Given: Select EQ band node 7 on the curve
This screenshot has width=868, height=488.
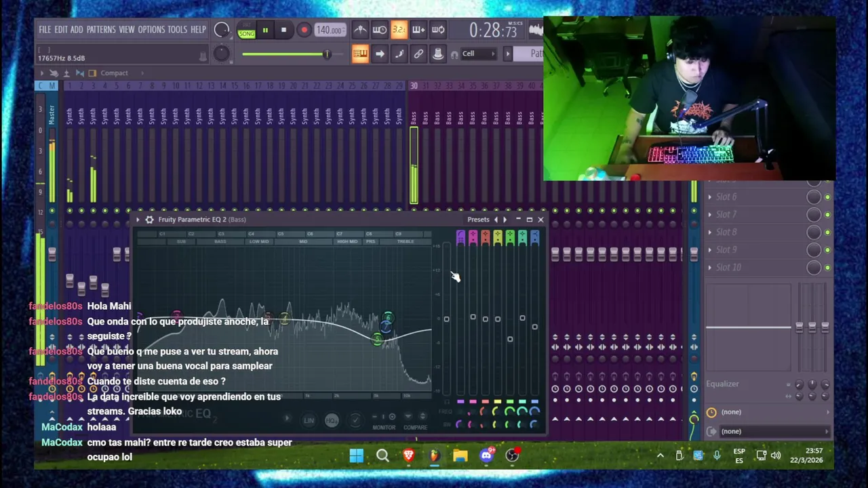Looking at the screenshot, I should 386,328.
